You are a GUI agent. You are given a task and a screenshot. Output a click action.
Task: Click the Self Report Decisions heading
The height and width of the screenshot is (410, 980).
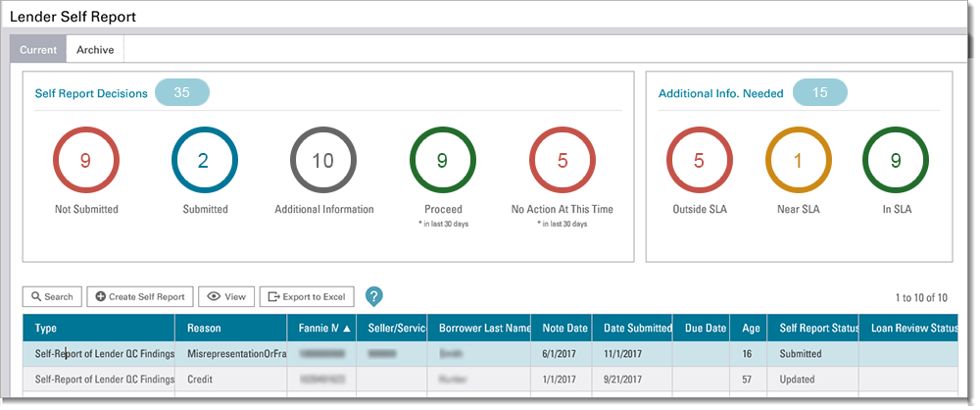click(x=91, y=93)
